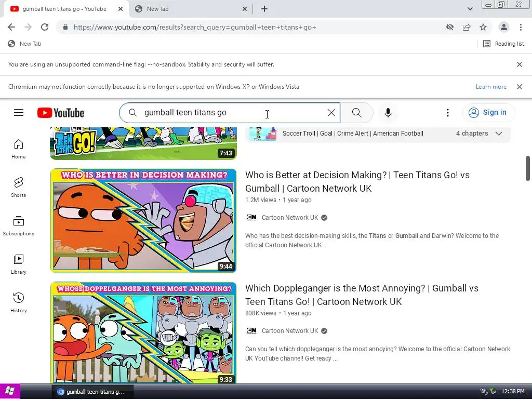
Task: Bookmark this page with star icon
Action: tap(483, 27)
